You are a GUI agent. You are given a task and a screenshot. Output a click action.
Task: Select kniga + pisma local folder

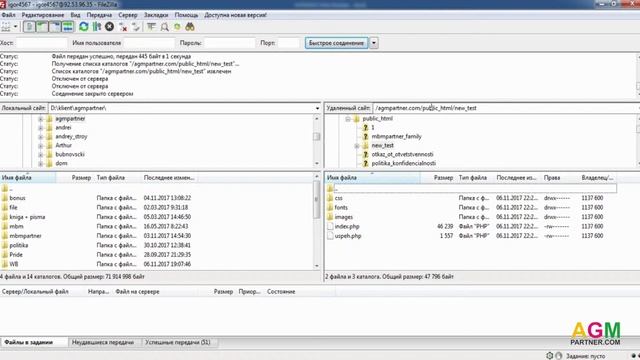point(27,217)
